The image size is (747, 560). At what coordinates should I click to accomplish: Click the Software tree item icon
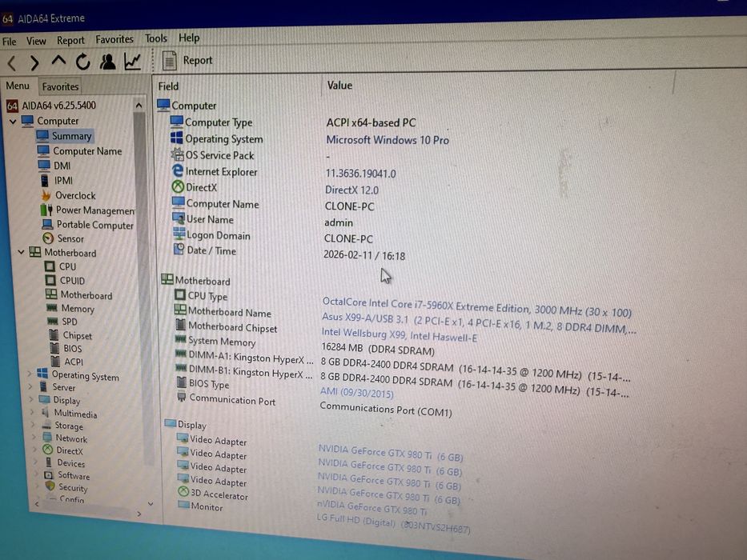pos(48,474)
